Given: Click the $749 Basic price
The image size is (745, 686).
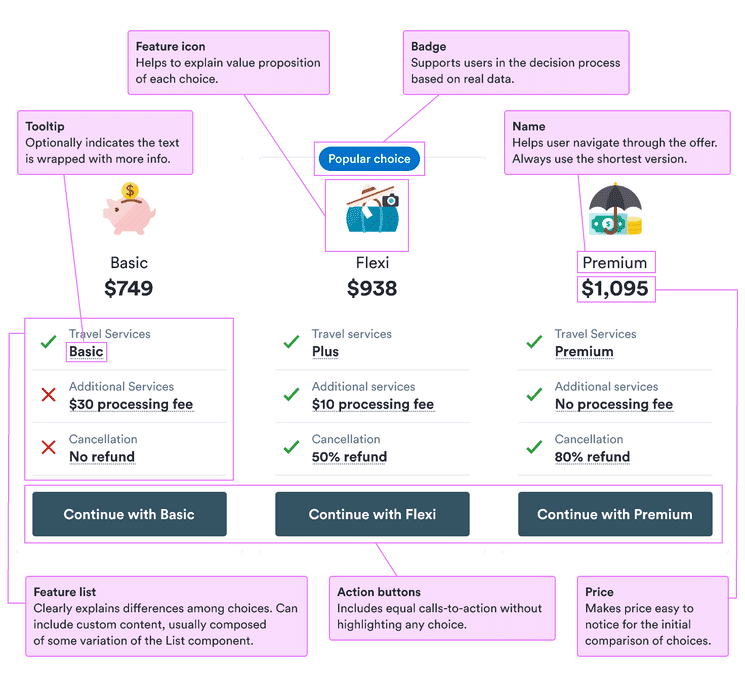Looking at the screenshot, I should (129, 289).
